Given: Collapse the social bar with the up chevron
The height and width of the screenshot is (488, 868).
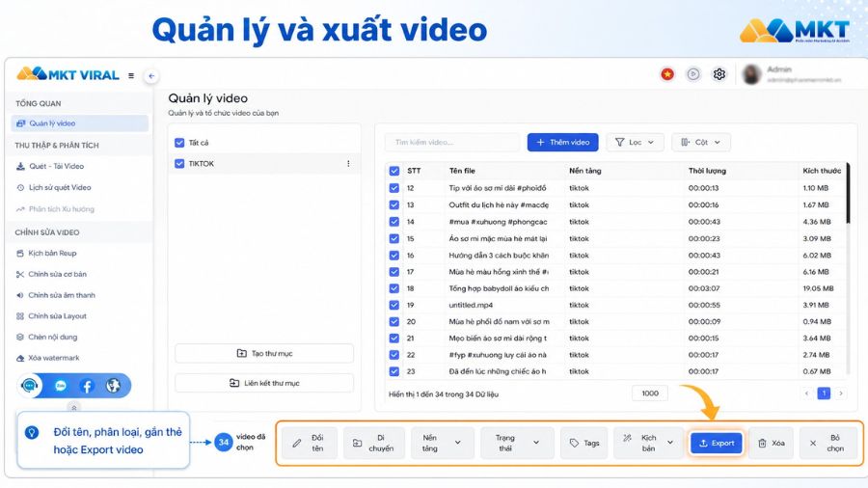Looking at the screenshot, I should tap(73, 407).
